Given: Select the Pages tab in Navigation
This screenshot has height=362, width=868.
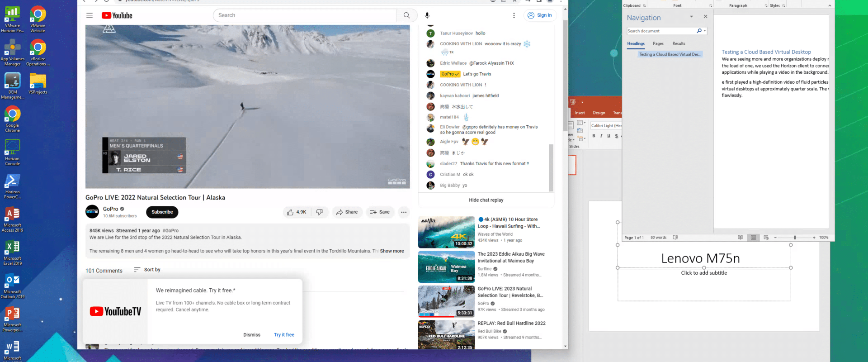Looking at the screenshot, I should (x=658, y=43).
